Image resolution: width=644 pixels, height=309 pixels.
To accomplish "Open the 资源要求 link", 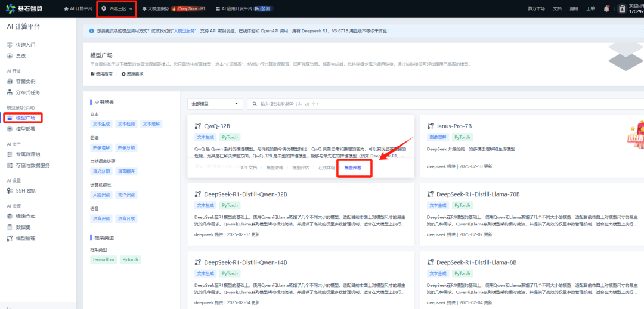I will pyautogui.click(x=132, y=74).
